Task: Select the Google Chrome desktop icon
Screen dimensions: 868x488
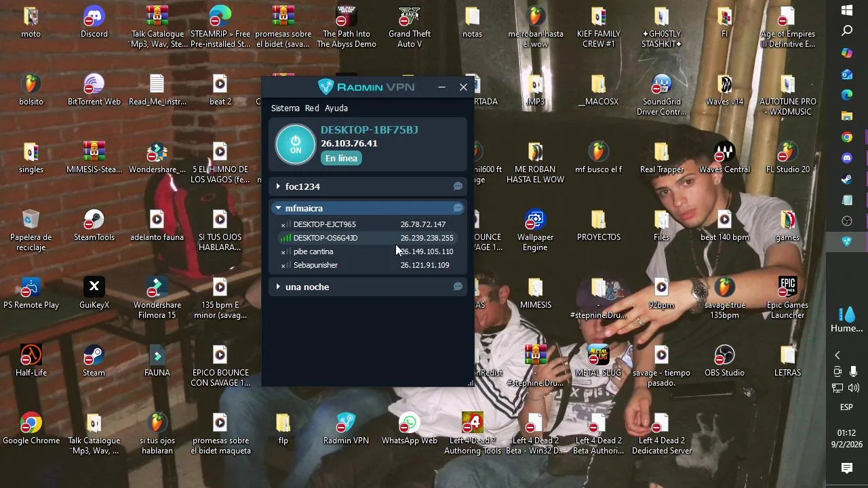Action: (31, 429)
